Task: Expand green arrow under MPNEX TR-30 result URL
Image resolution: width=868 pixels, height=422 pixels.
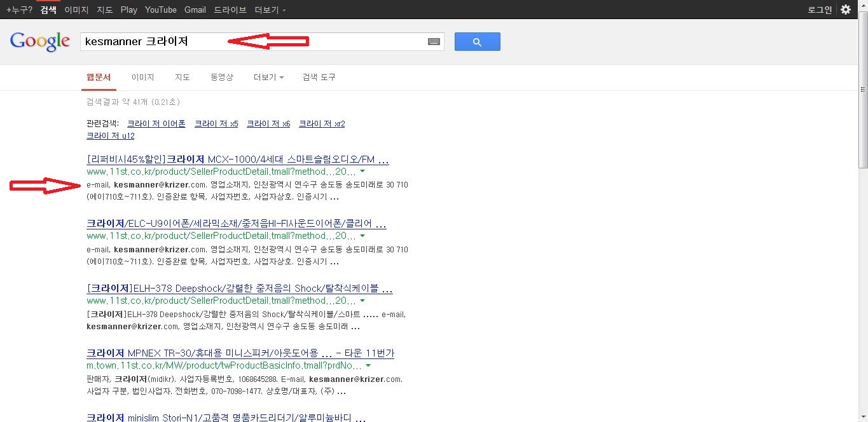Action: tap(368, 366)
